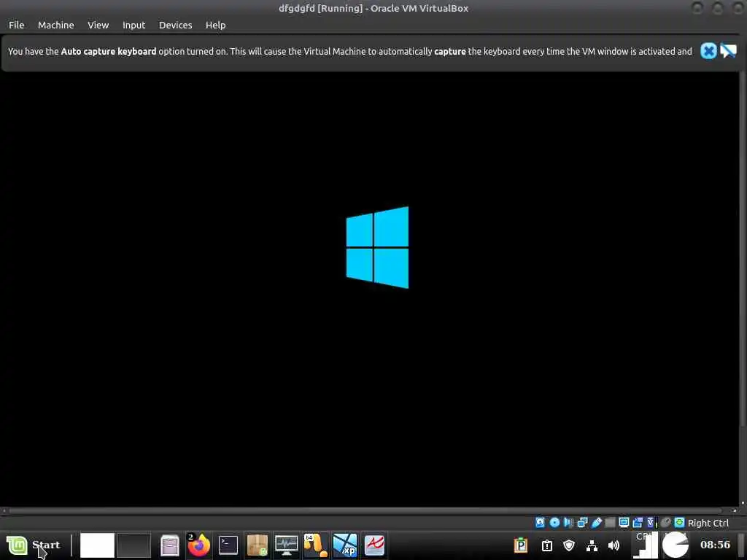
Task: Click the don't-show-again notification icon
Action: coord(728,51)
